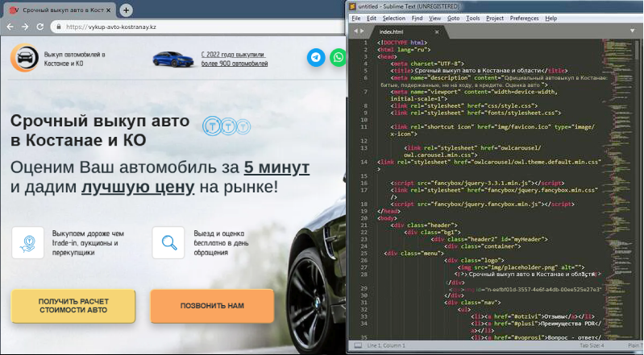Open the Goto menu

click(454, 19)
